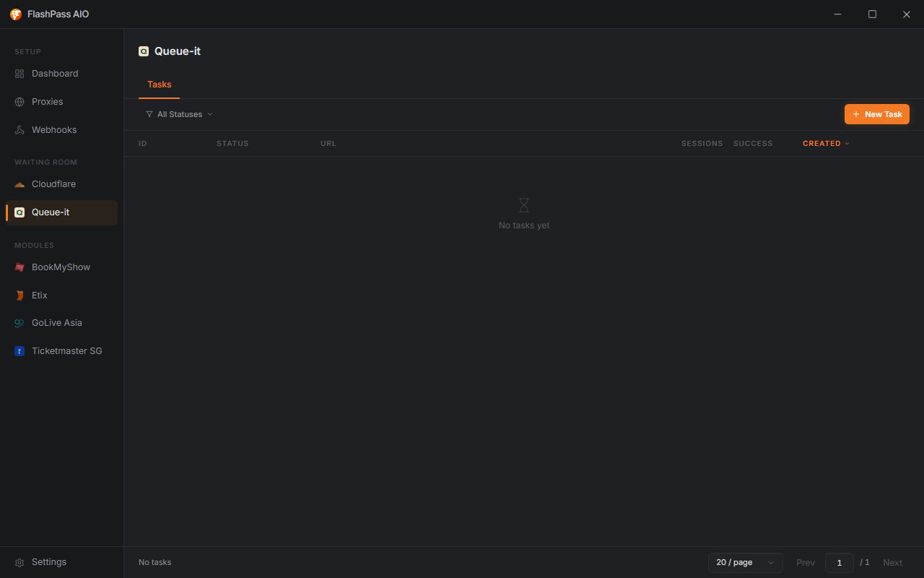Click the Proxies globe icon
The height and width of the screenshot is (578, 924).
[19, 102]
